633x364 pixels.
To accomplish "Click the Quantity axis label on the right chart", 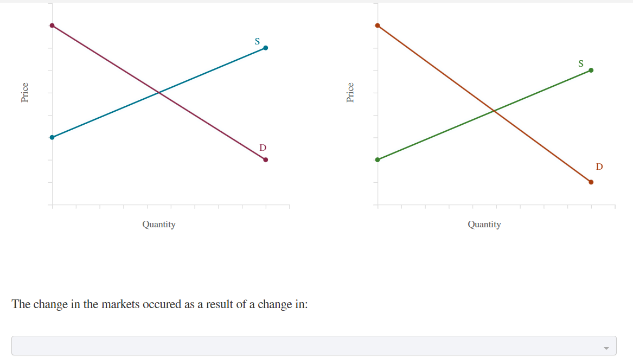I will [x=484, y=224].
